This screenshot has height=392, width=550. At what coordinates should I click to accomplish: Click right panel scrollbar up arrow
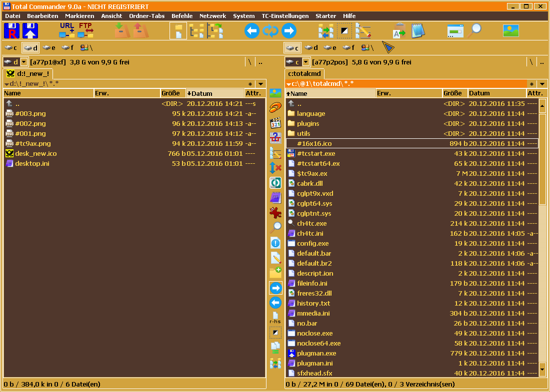coord(542,105)
